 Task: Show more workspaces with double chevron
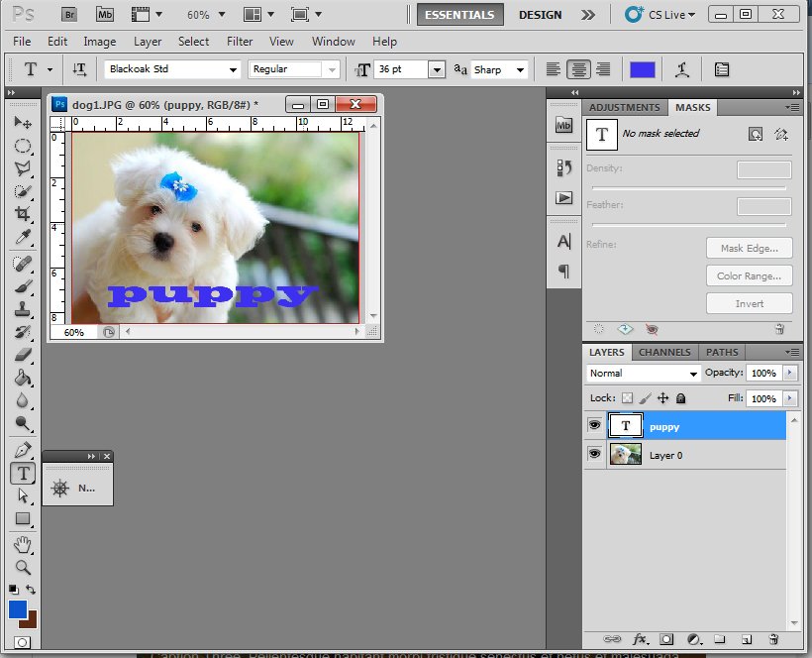[x=588, y=15]
